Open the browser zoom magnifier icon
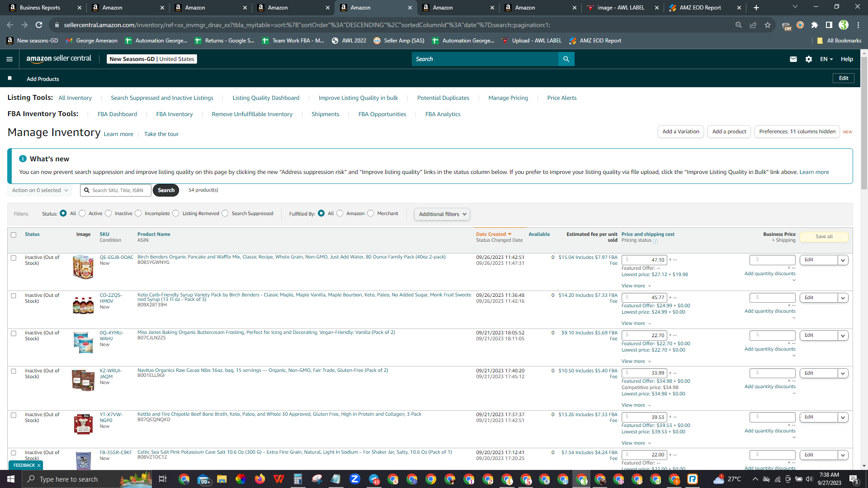 (x=739, y=25)
